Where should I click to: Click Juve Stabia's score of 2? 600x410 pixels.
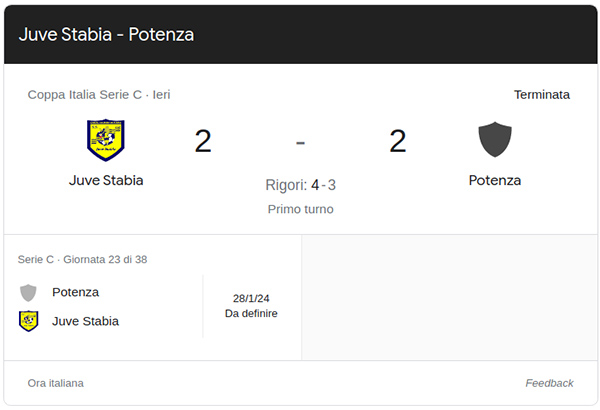coord(203,141)
